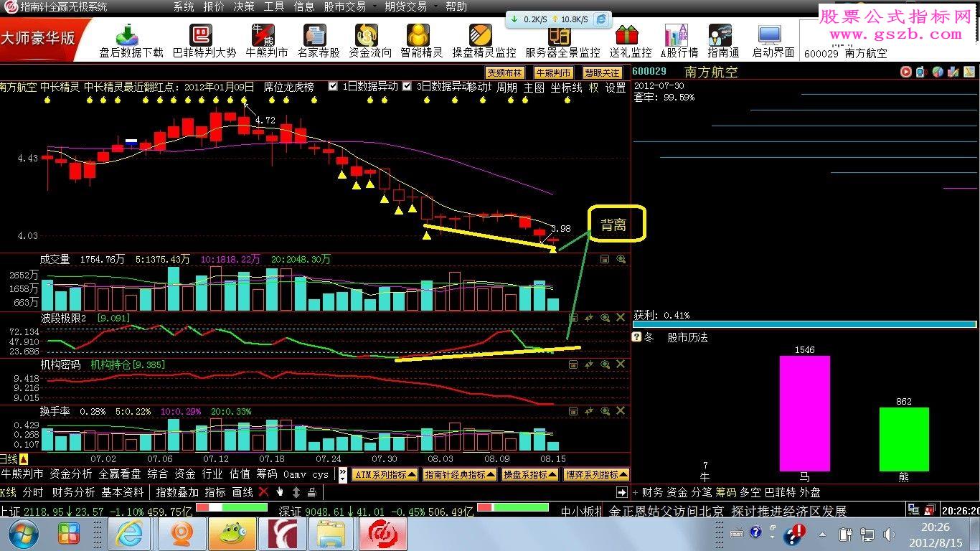Open the 席位龙虎榜 link
The width and height of the screenshot is (980, 551).
[x=288, y=87]
